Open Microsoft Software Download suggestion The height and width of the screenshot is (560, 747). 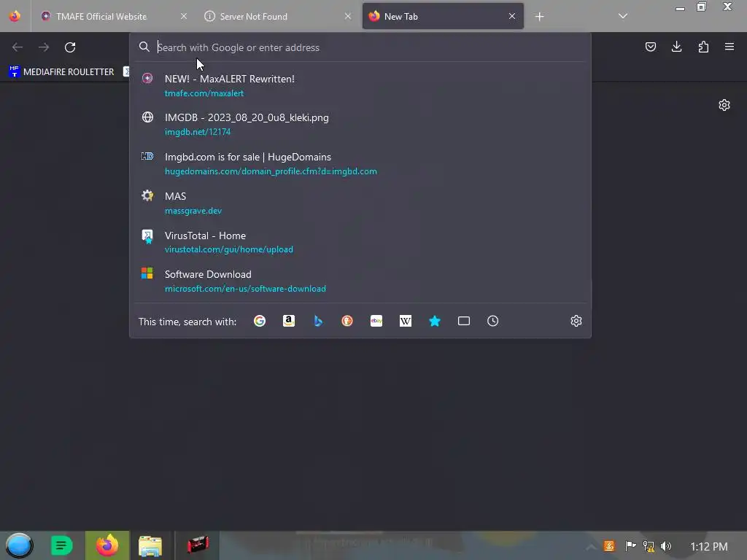(x=360, y=281)
